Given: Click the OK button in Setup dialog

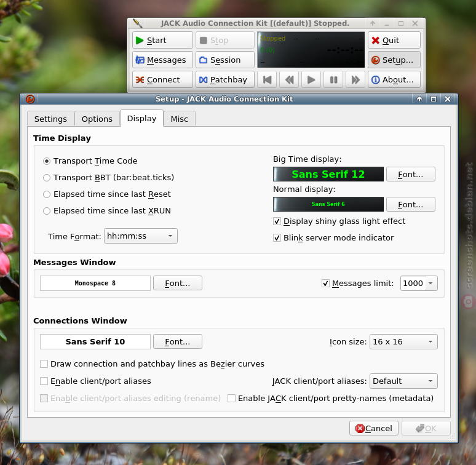Looking at the screenshot, I should [426, 428].
